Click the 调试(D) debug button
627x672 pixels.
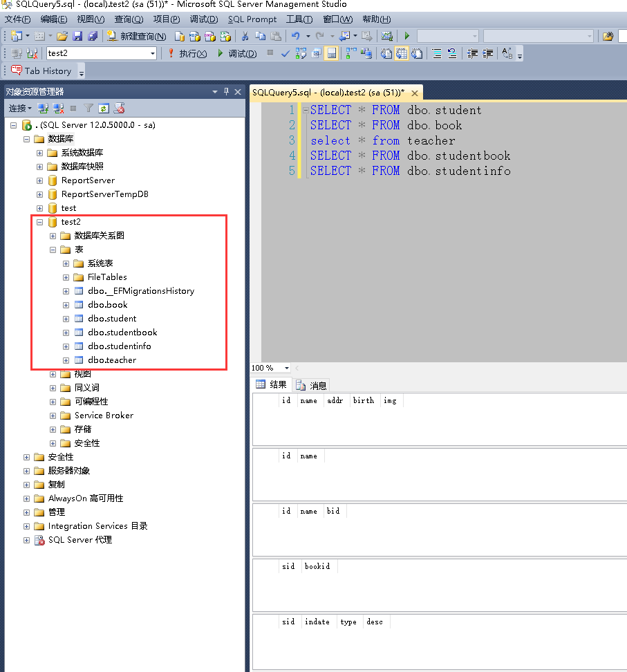[x=237, y=53]
